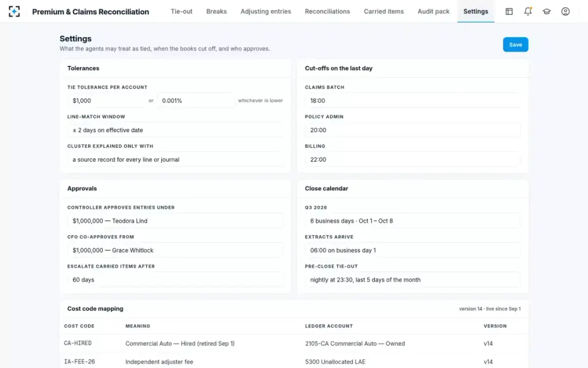The image size is (588, 368).
Task: Open the notifications bell
Action: pyautogui.click(x=528, y=11)
